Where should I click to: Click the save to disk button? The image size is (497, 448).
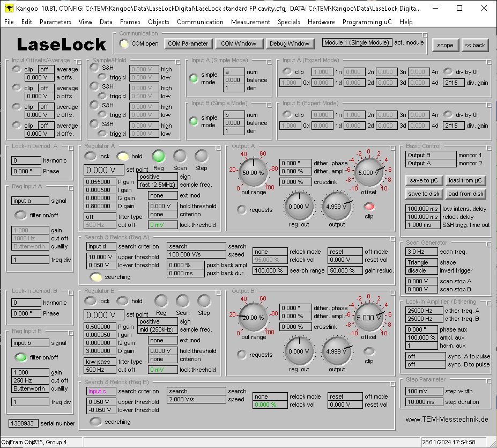pos(424,194)
